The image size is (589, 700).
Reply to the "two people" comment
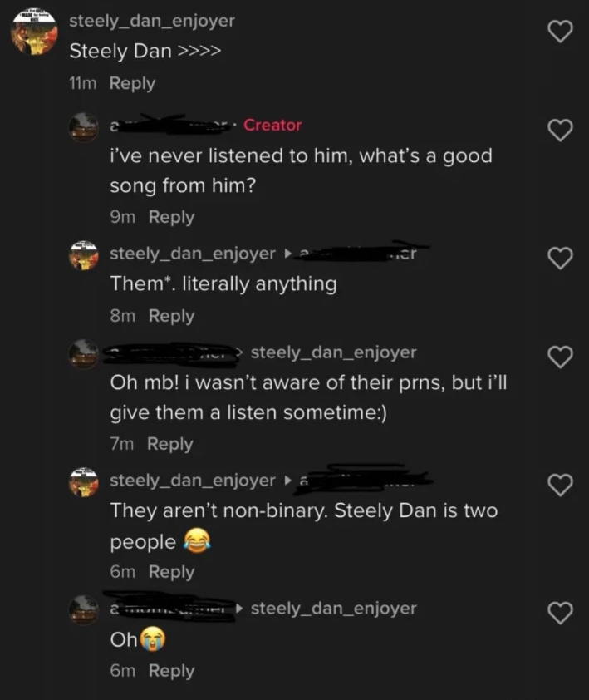click(171, 572)
